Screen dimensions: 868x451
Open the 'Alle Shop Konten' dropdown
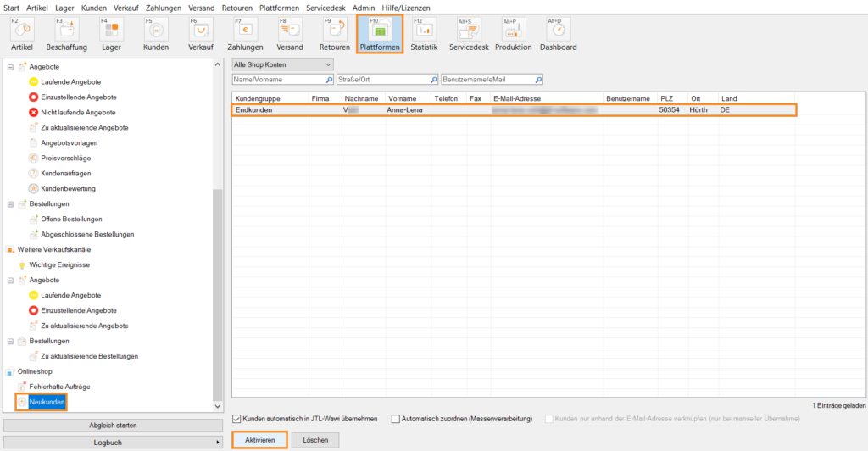click(x=282, y=64)
